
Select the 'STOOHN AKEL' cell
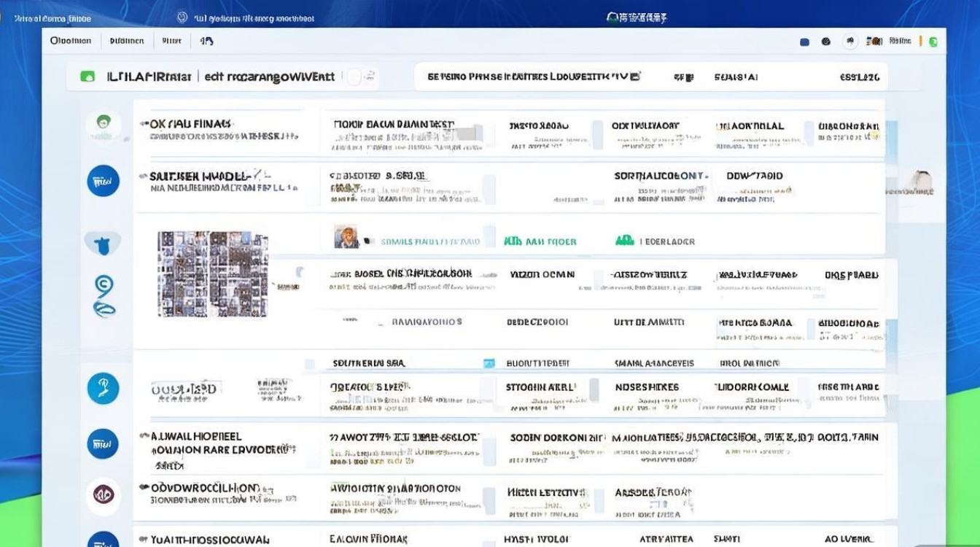[x=540, y=387]
